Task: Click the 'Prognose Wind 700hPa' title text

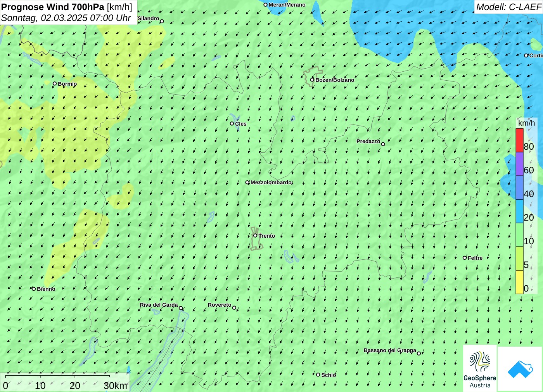Action: tap(53, 7)
